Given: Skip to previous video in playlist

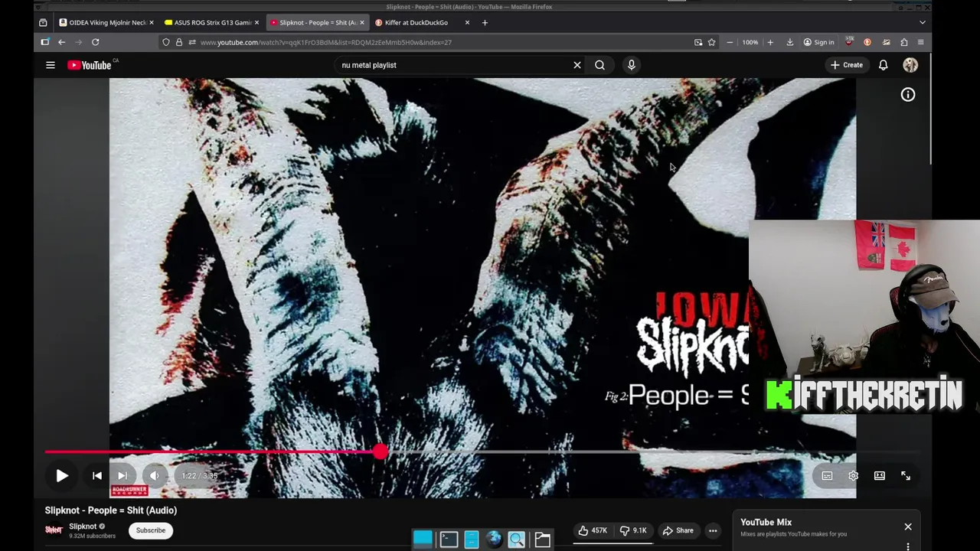Looking at the screenshot, I should click(97, 476).
